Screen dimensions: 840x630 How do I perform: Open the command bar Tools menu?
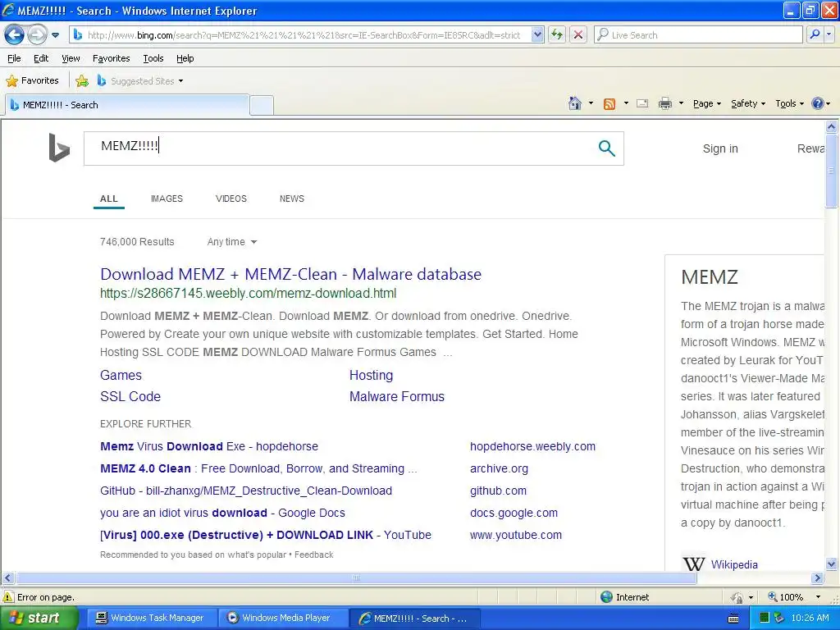pyautogui.click(x=789, y=103)
